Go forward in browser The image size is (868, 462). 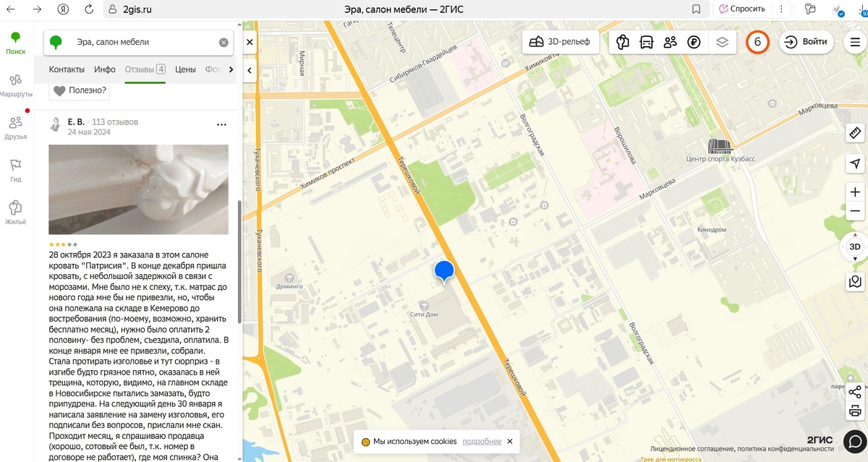pyautogui.click(x=37, y=9)
